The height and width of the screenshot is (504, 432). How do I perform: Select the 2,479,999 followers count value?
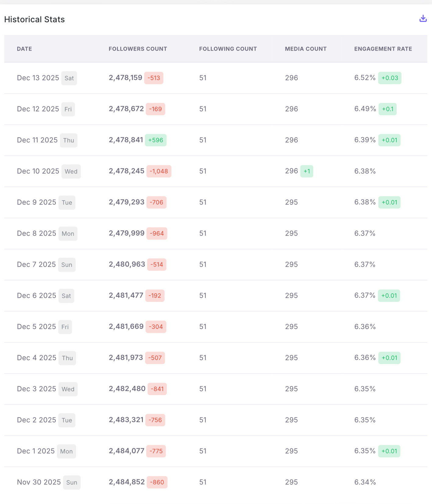[127, 233]
